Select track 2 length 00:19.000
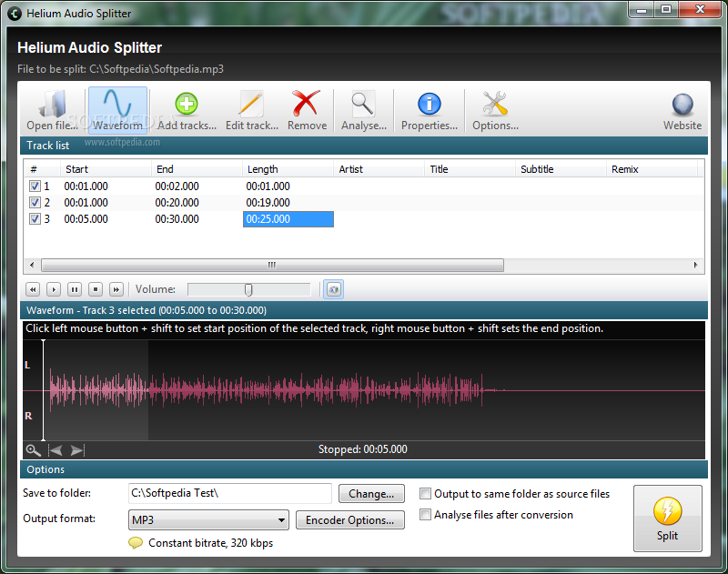The image size is (728, 574). (268, 203)
